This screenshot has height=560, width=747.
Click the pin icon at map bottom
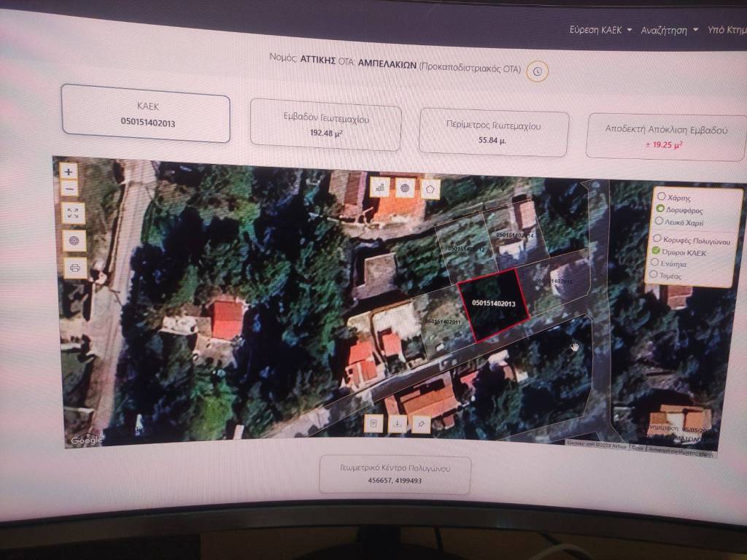tap(420, 422)
